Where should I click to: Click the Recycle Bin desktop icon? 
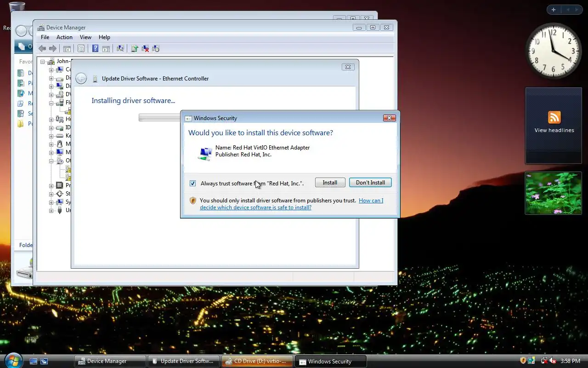click(x=17, y=7)
